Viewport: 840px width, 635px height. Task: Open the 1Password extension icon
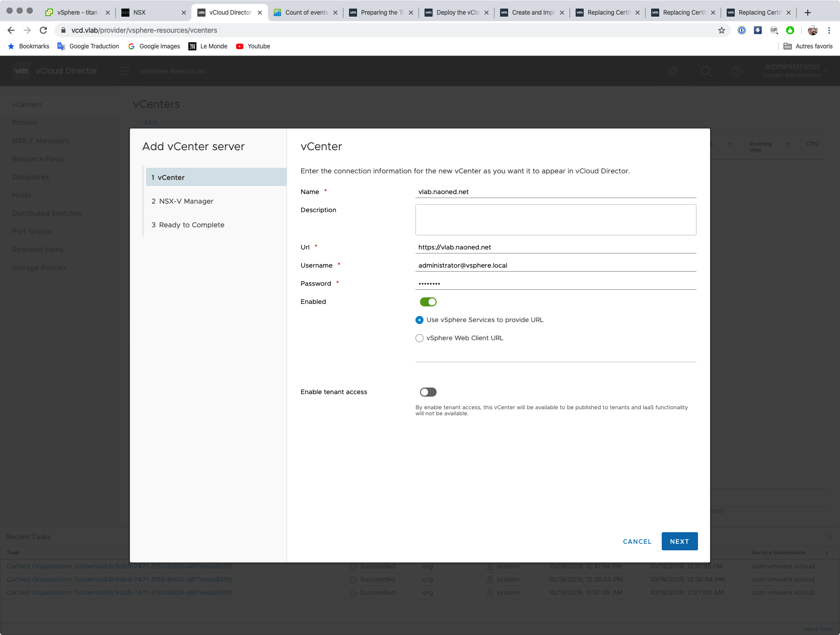click(x=741, y=30)
